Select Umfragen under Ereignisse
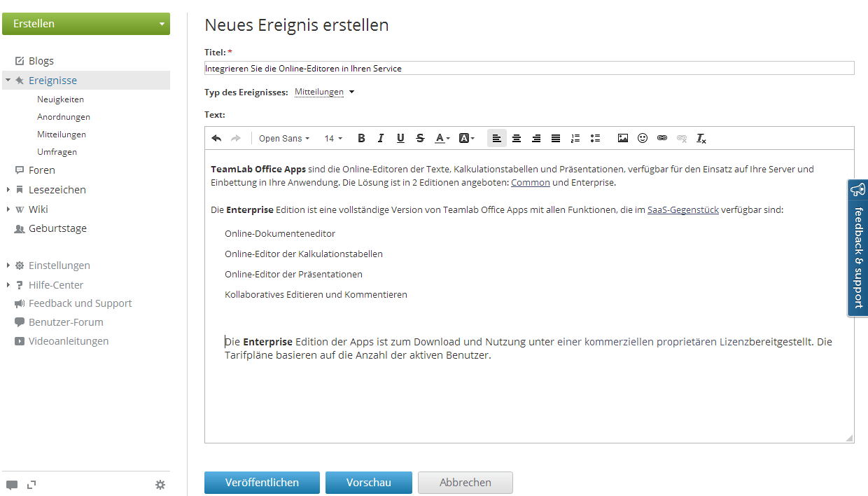This screenshot has width=868, height=496. pyautogui.click(x=57, y=152)
